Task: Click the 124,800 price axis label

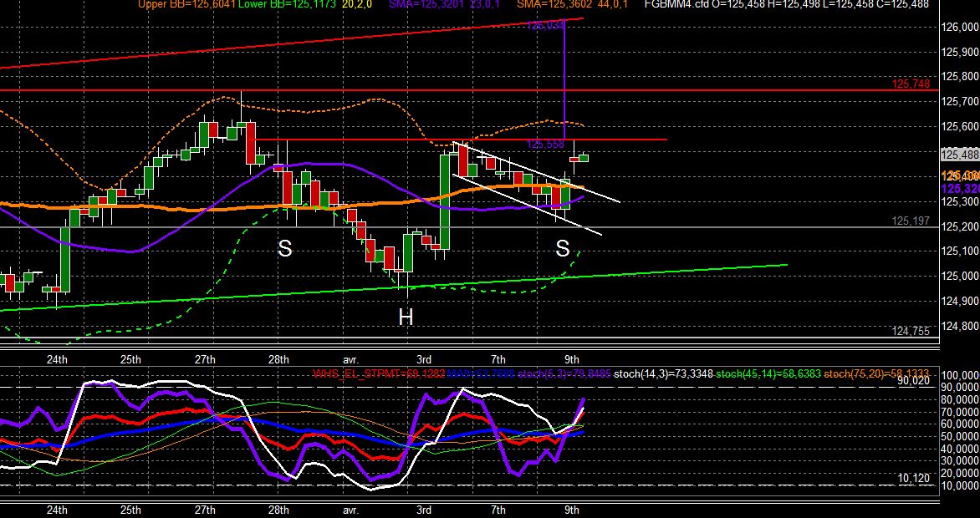Action: pyautogui.click(x=959, y=327)
